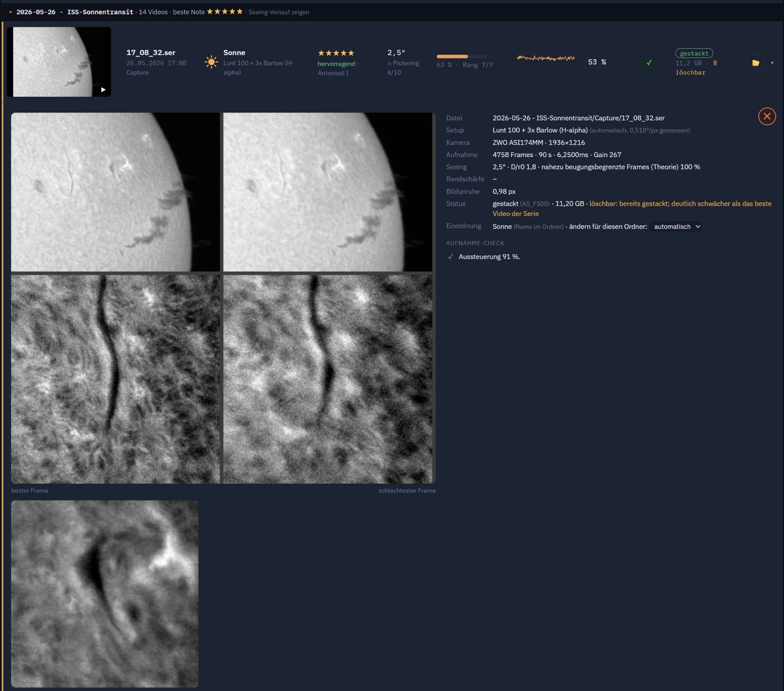Open the worst frame full-disk preview image
The image size is (784, 691).
[327, 192]
